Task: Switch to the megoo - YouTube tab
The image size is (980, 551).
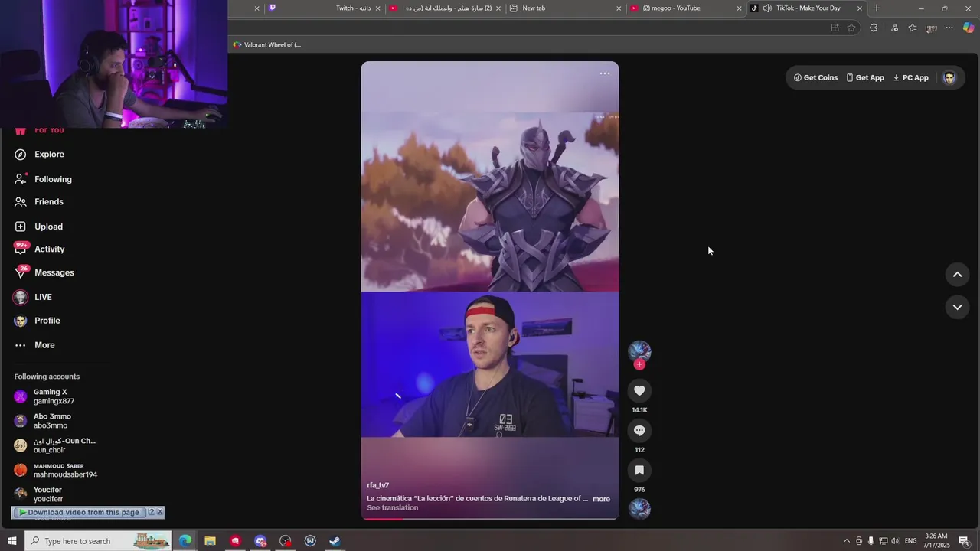Action: pos(684,8)
